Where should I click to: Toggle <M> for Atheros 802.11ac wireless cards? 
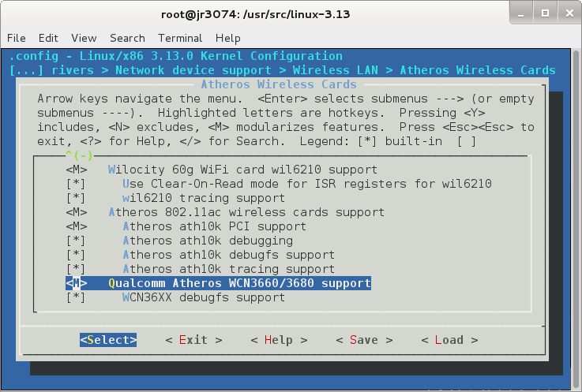77,212
